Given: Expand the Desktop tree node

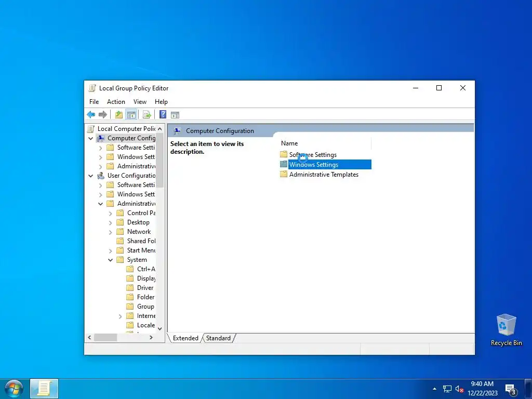Looking at the screenshot, I should point(110,222).
